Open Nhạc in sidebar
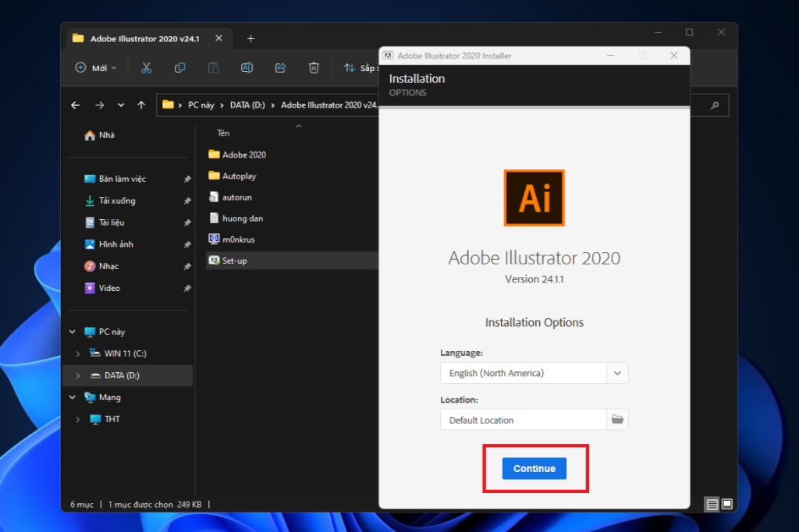This screenshot has width=799, height=532. click(x=108, y=267)
